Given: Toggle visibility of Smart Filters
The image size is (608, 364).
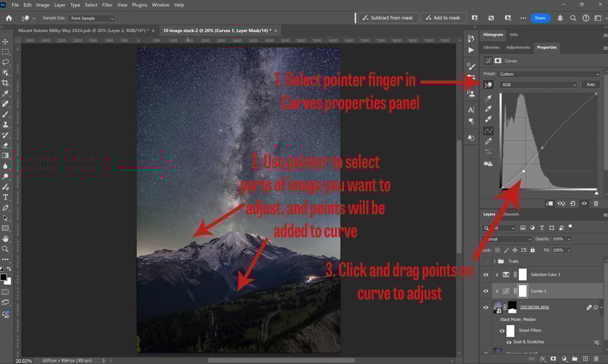Looking at the screenshot, I should point(502,331).
